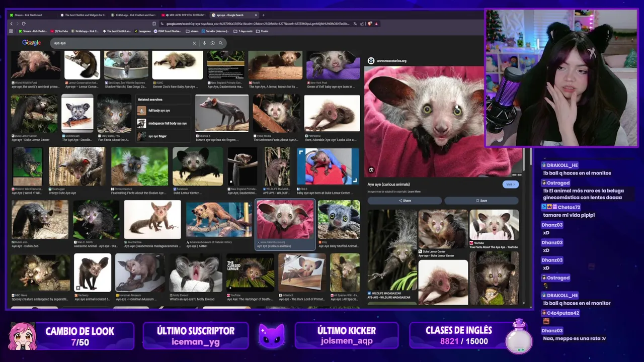Viewport: 644px width, 362px height.
Task: Open the stream bookmark folder
Action: point(192,31)
